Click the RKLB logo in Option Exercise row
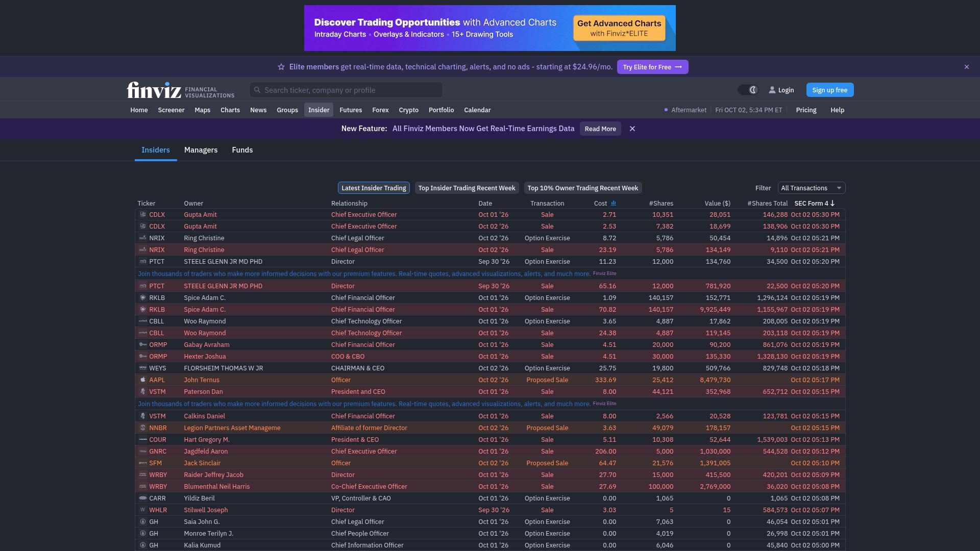 pos(143,297)
